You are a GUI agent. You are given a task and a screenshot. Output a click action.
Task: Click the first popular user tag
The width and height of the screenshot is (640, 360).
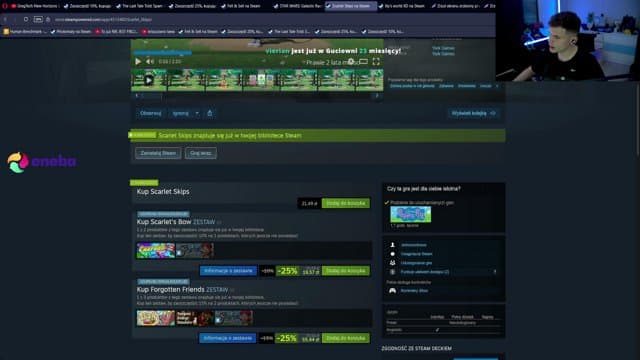pyautogui.click(x=412, y=86)
